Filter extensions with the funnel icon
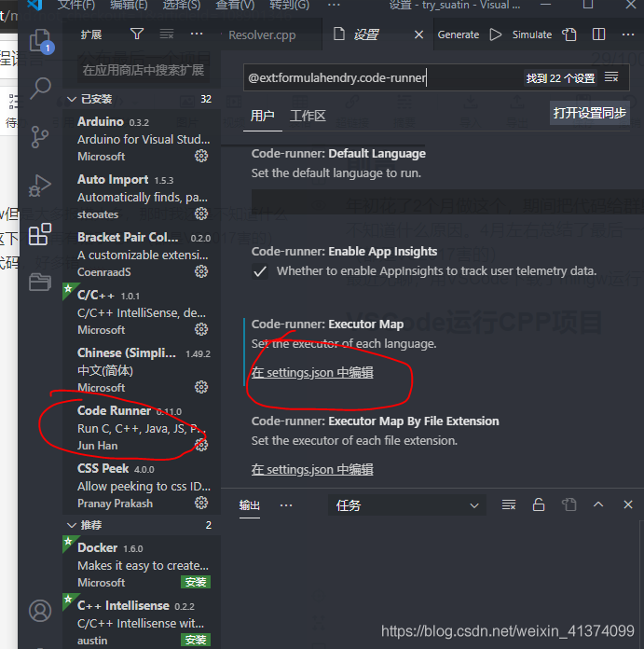The height and width of the screenshot is (649, 644). point(137,34)
